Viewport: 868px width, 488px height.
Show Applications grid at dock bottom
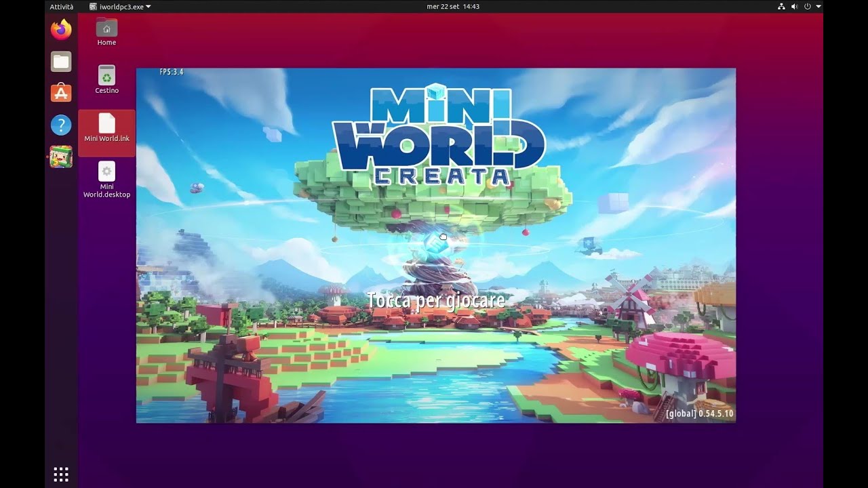(61, 473)
